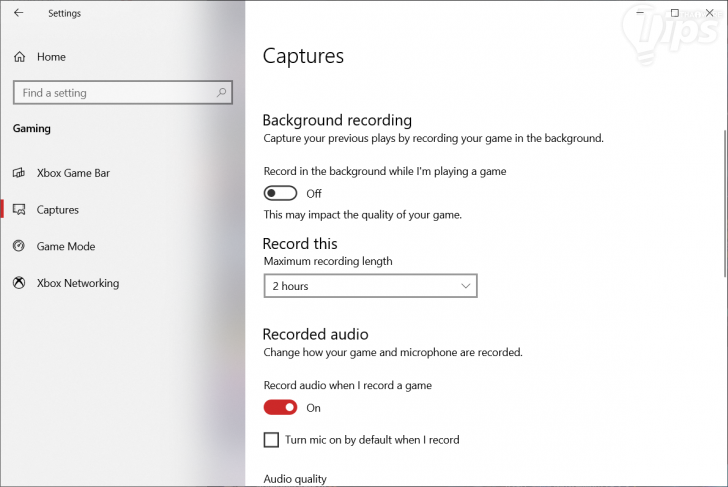The image size is (728, 487).
Task: Click the Gaming category heading
Action: (32, 129)
